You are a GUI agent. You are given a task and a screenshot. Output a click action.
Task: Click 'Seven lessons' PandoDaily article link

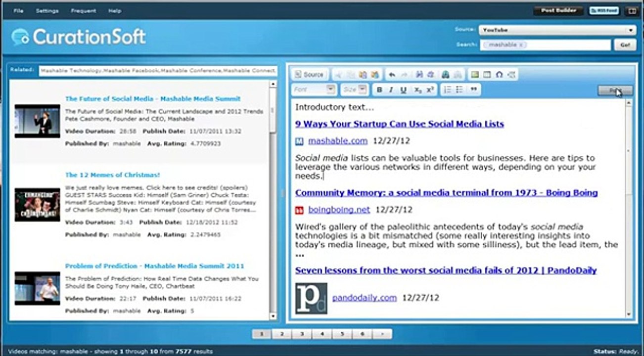(x=446, y=270)
